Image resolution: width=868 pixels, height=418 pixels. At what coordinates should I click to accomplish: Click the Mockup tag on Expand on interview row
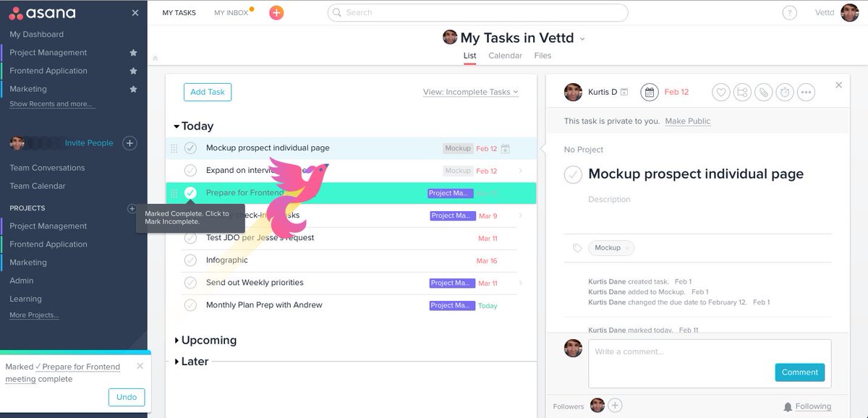(458, 171)
